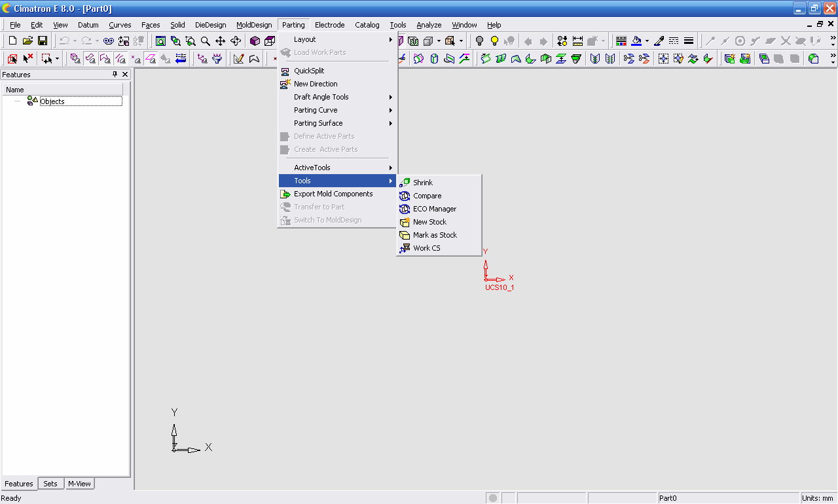The width and height of the screenshot is (838, 504).
Task: Open a file with the folder icon
Action: coord(27,41)
